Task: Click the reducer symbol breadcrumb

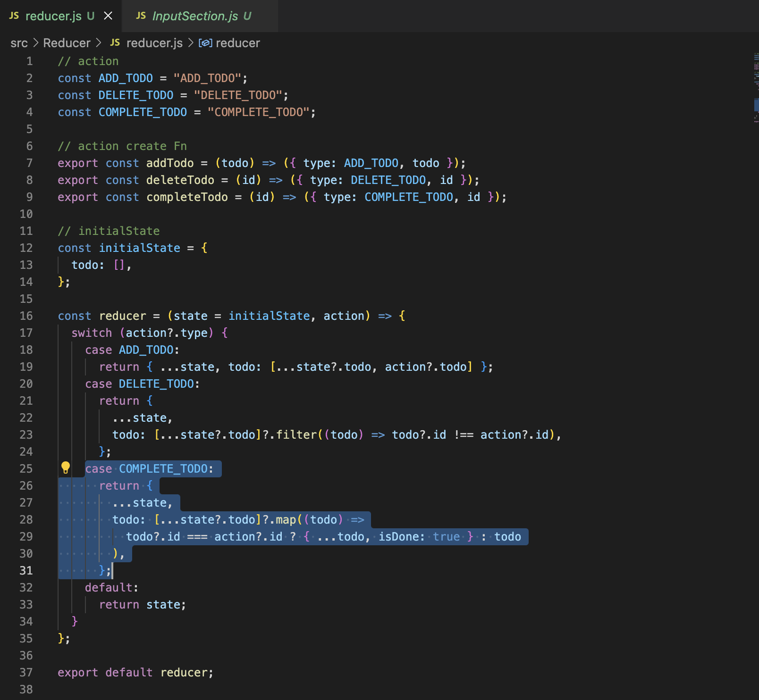Action: point(237,43)
